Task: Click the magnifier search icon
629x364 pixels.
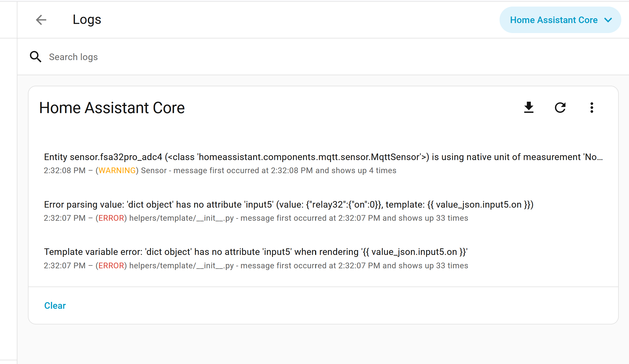Action: [x=36, y=57]
